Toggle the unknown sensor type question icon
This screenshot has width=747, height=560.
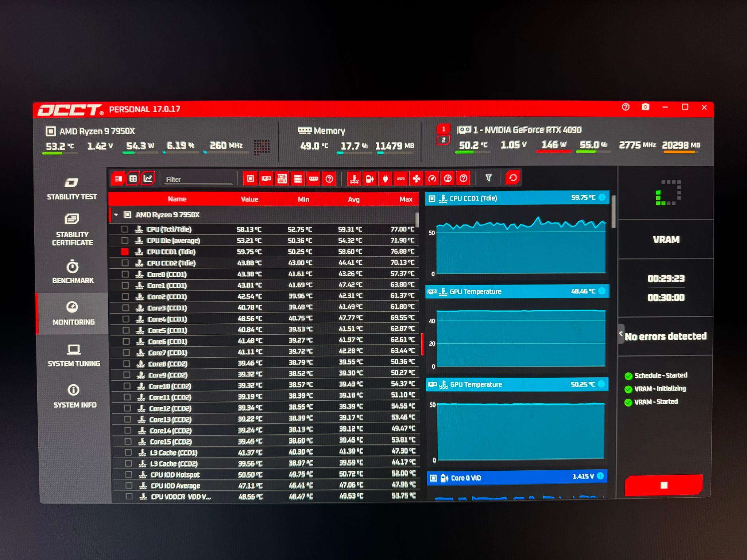pyautogui.click(x=463, y=178)
